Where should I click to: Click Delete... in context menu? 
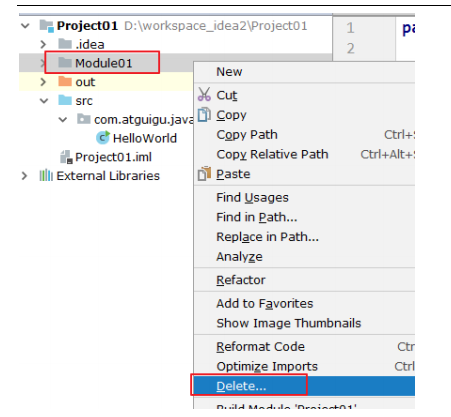[304, 386]
